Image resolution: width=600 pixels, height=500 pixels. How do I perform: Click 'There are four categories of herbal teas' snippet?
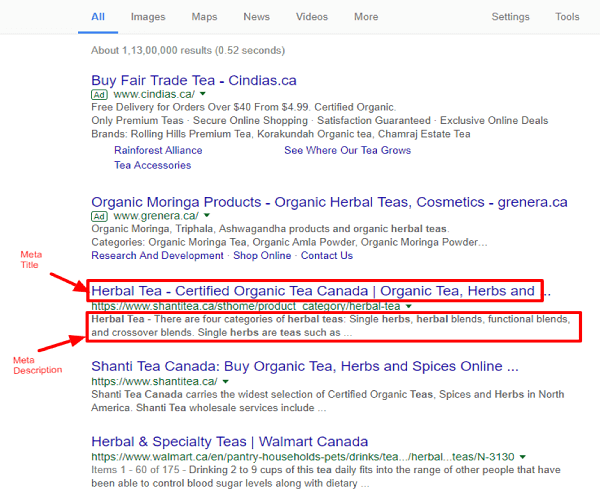pos(331,326)
